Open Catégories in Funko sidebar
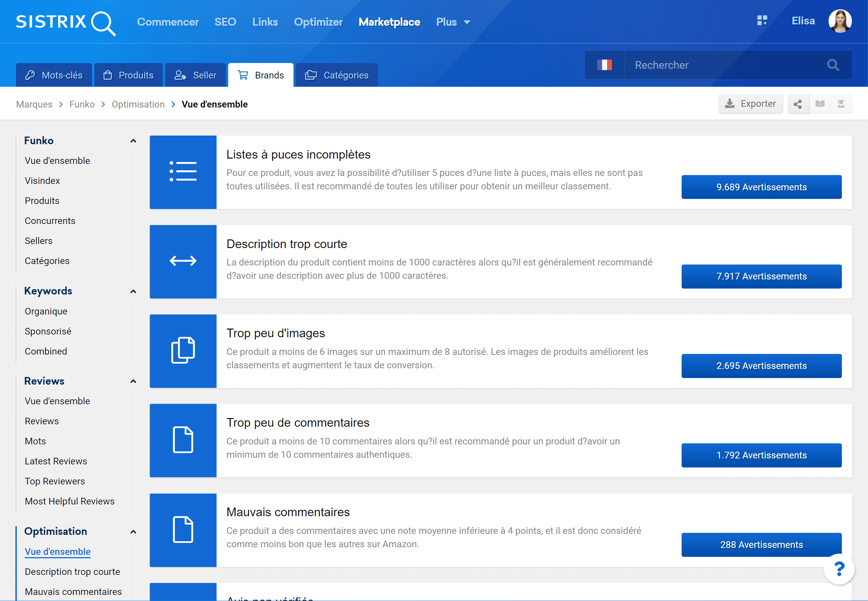 pos(47,261)
